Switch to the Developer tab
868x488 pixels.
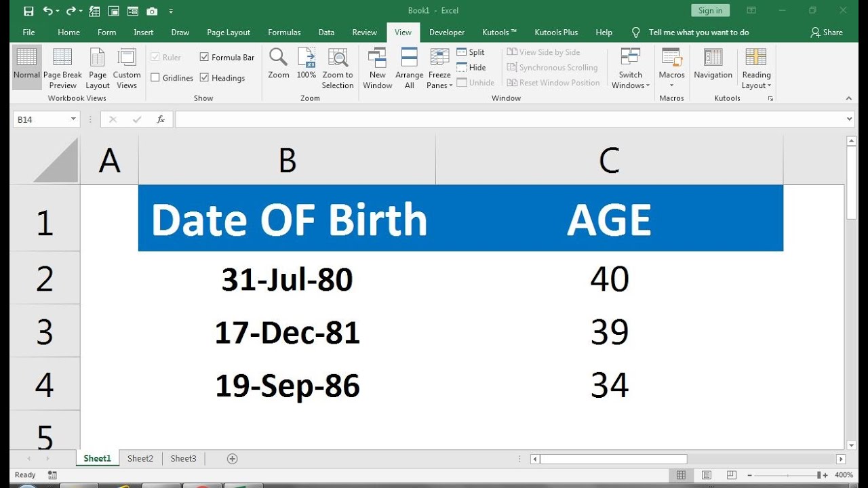447,32
